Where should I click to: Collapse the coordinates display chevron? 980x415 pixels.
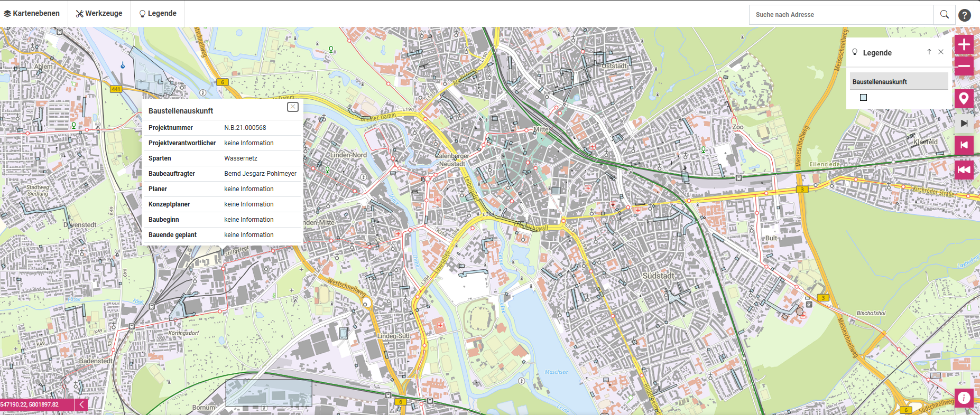(81, 404)
